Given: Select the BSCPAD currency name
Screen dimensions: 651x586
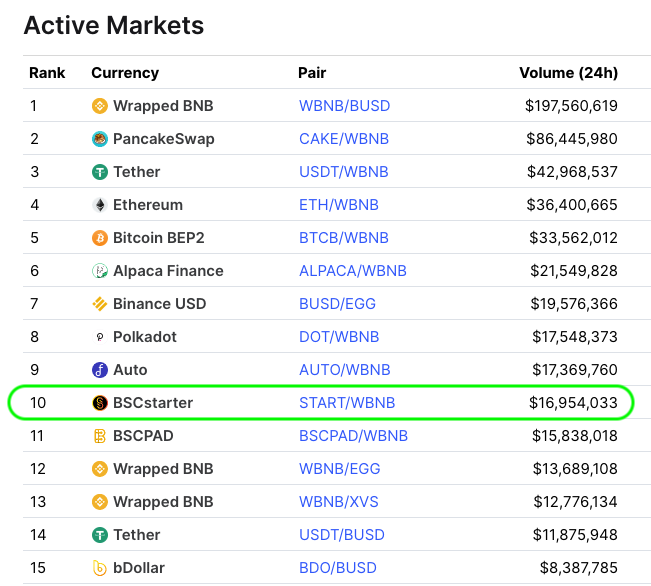Looking at the screenshot, I should (143, 436).
